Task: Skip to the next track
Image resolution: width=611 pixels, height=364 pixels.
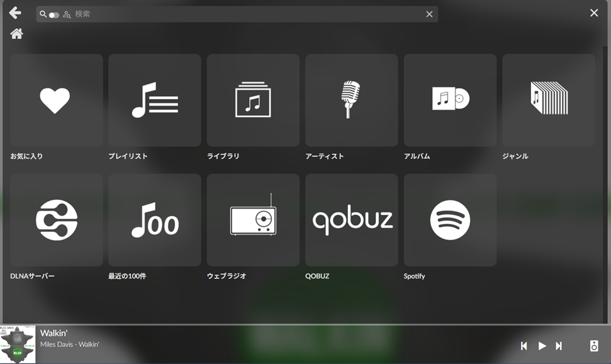Action: coord(559,346)
